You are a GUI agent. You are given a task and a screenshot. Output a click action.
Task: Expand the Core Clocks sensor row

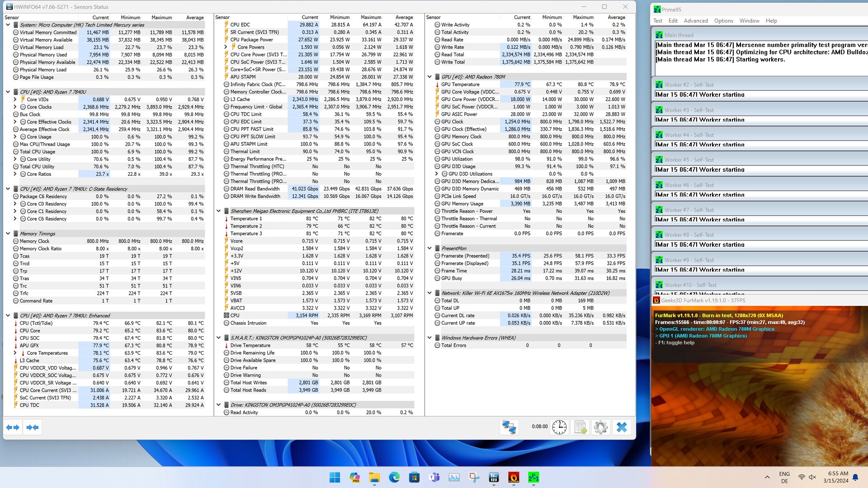coord(15,107)
